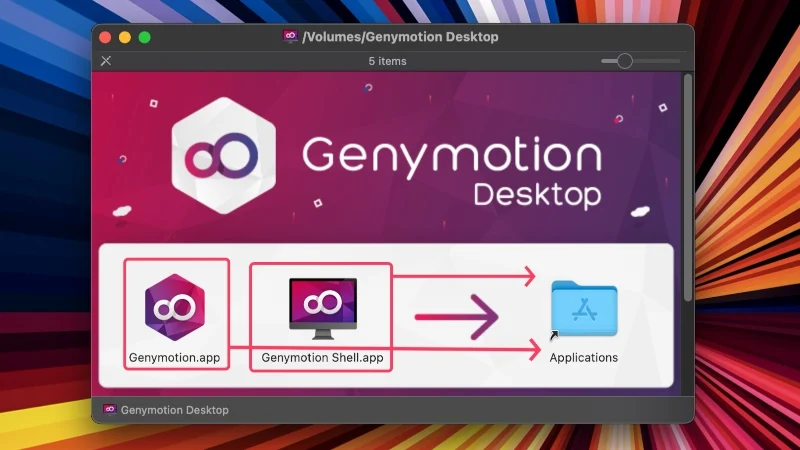Image resolution: width=800 pixels, height=450 pixels.
Task: Click the Genymotion.app file name label
Action: pos(175,357)
